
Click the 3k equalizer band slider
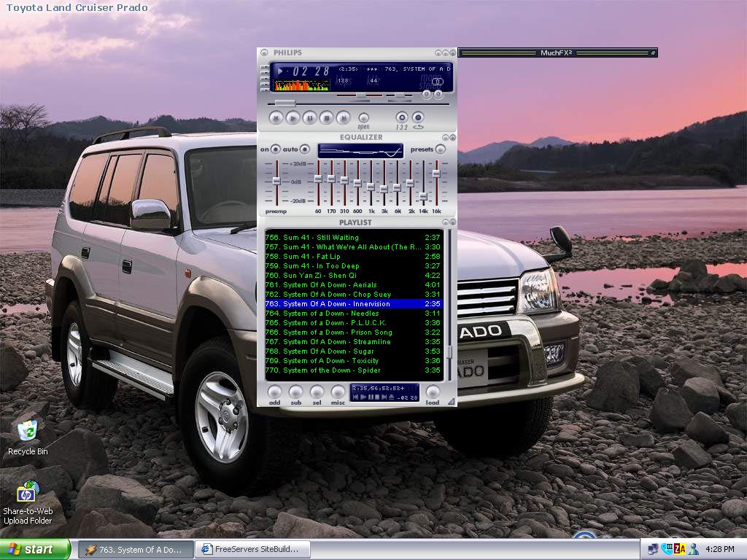384,190
